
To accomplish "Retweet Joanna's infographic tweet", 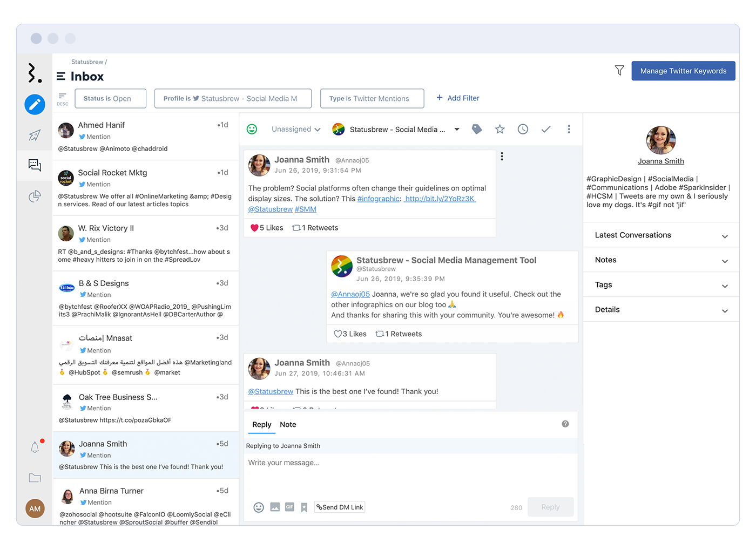I will [x=296, y=228].
